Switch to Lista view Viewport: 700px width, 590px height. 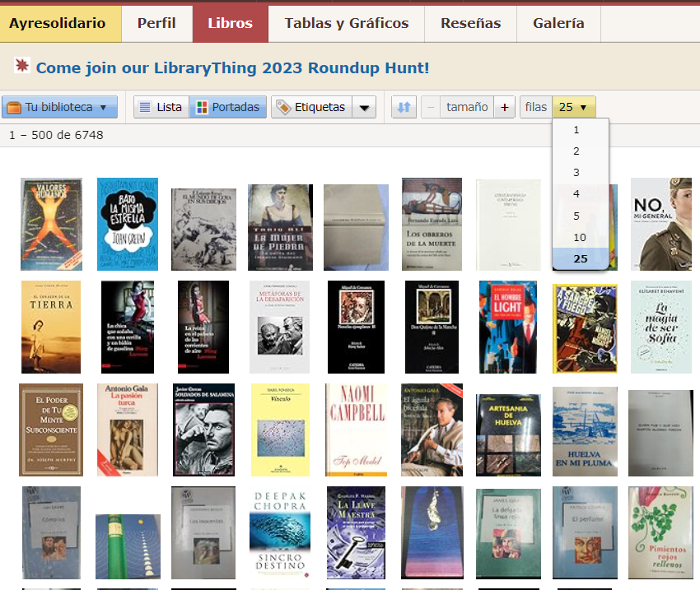tap(161, 107)
